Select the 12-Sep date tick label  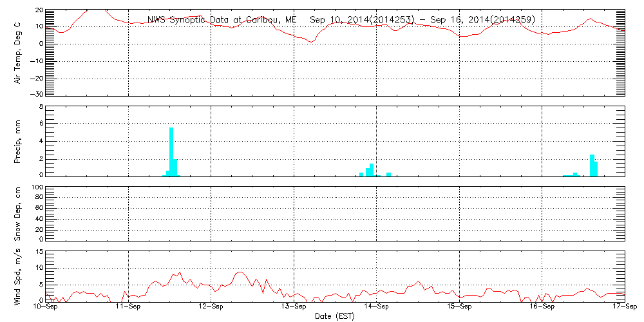[211, 307]
